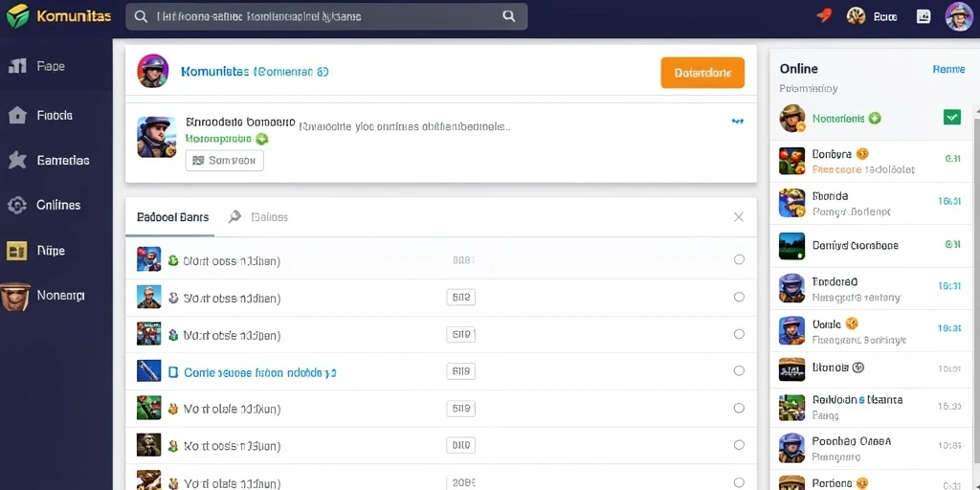Screen dimensions: 980x490
Task: Click the home icon in left sidebar
Action: pos(17,115)
